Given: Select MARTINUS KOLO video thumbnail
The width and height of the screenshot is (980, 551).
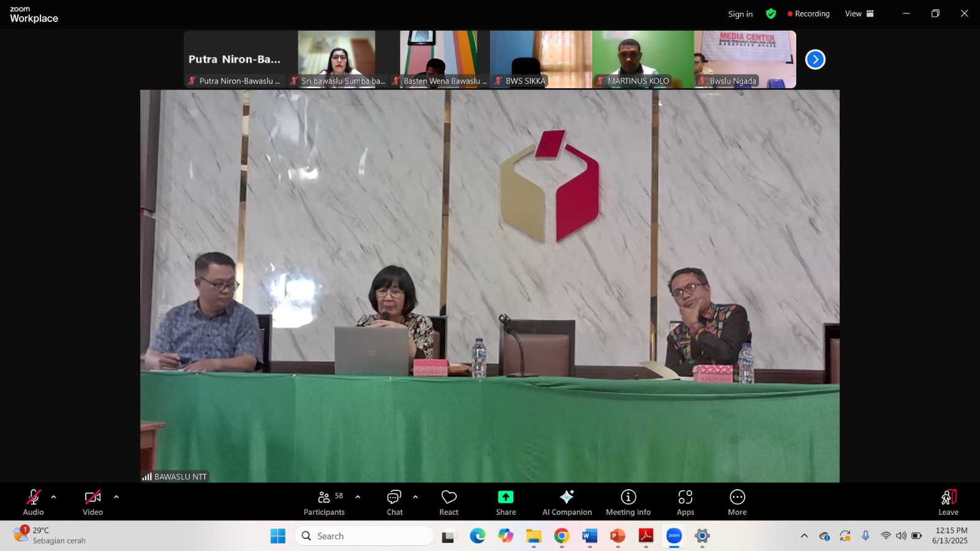Looking at the screenshot, I should 643,59.
